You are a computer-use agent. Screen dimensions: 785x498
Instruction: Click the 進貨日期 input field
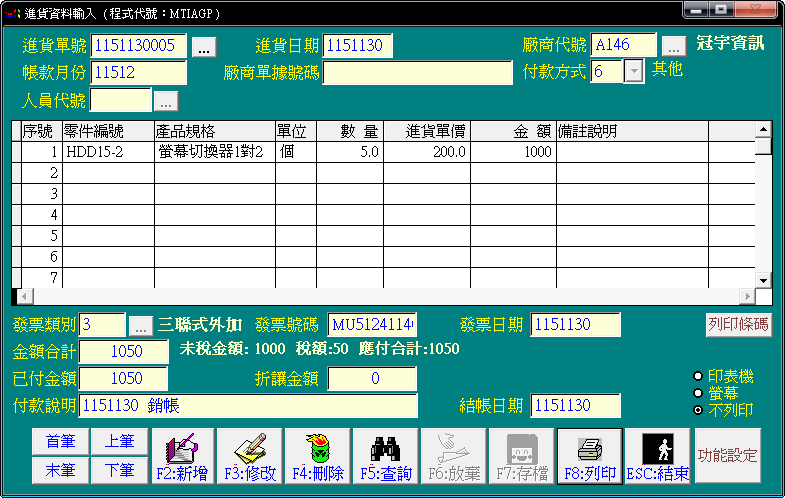357,46
